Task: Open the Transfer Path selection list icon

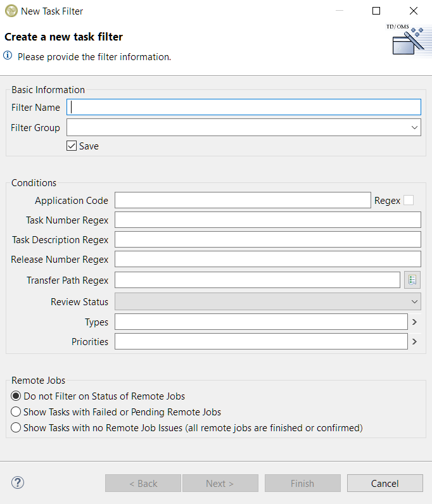Action: pos(412,280)
